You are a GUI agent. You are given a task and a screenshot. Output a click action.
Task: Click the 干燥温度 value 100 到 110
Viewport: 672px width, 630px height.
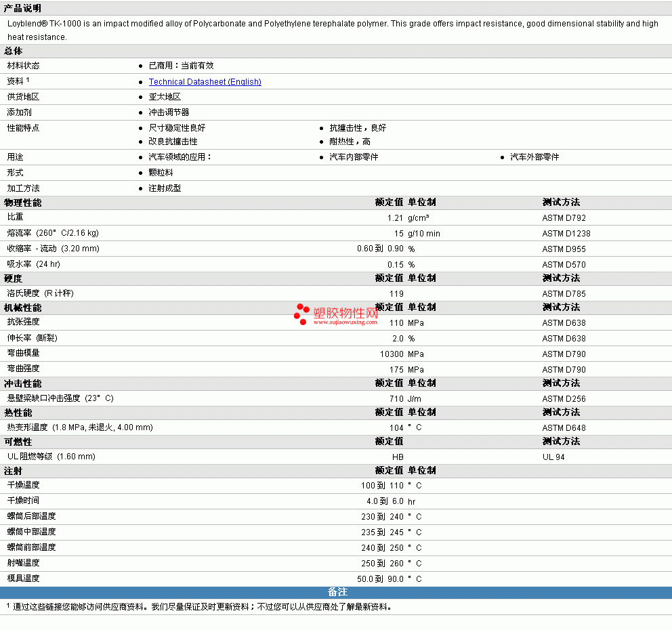pos(382,486)
